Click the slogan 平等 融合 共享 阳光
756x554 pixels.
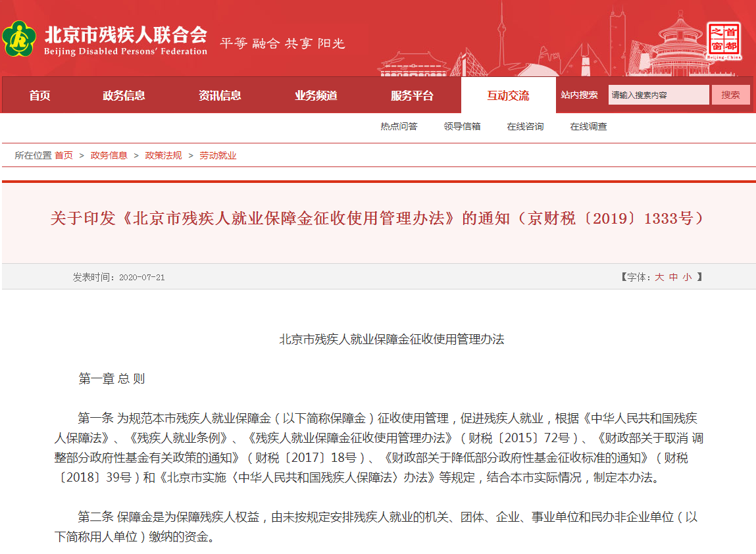click(x=282, y=43)
